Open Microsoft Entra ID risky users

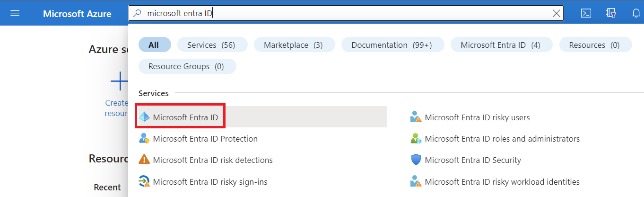tap(477, 117)
